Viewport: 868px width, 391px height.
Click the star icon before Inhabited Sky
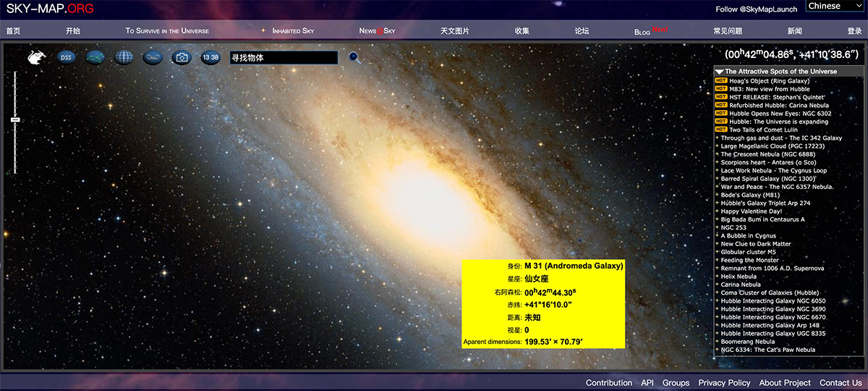[x=263, y=31]
